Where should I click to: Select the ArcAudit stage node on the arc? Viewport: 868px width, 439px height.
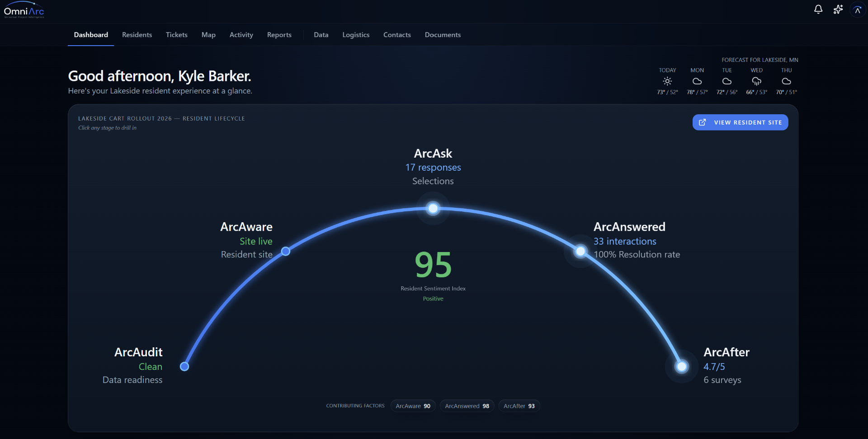tap(184, 366)
